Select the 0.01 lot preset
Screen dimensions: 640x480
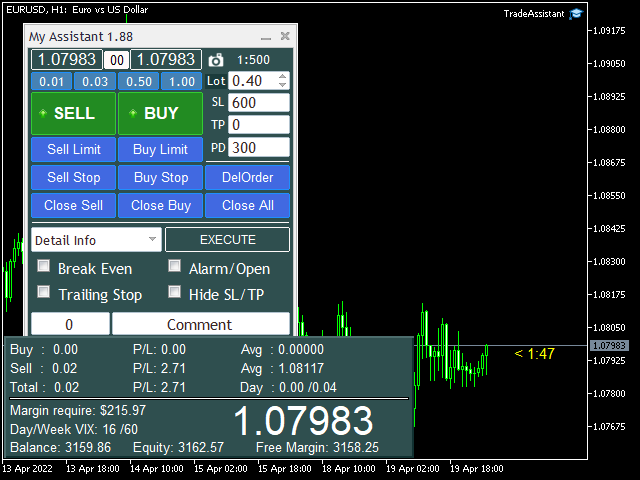click(51, 81)
